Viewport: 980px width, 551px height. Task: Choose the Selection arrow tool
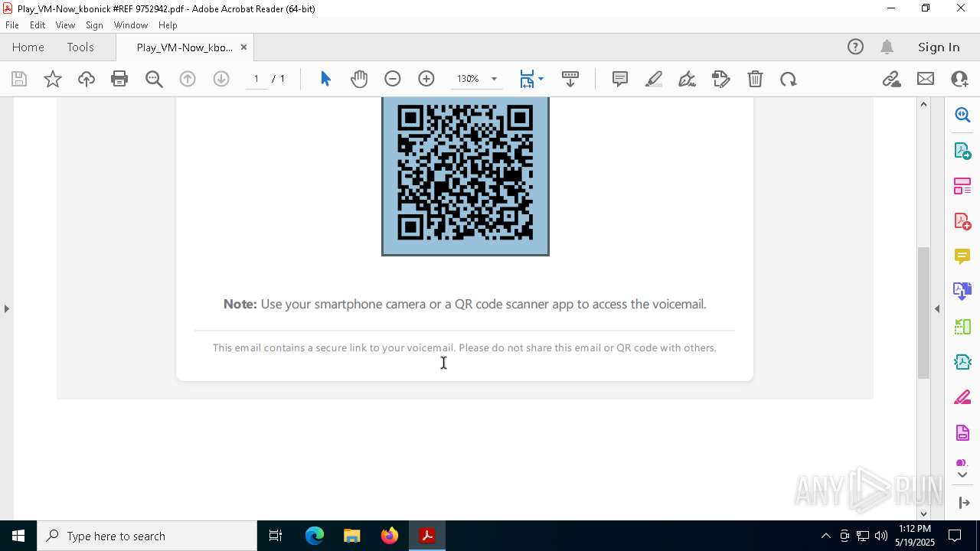pyautogui.click(x=325, y=79)
